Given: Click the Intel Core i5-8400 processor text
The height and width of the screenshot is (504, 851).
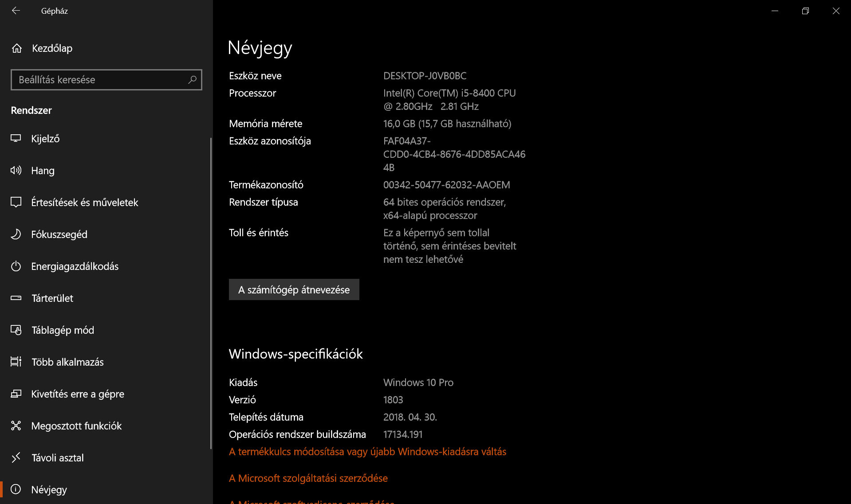Looking at the screenshot, I should (449, 100).
